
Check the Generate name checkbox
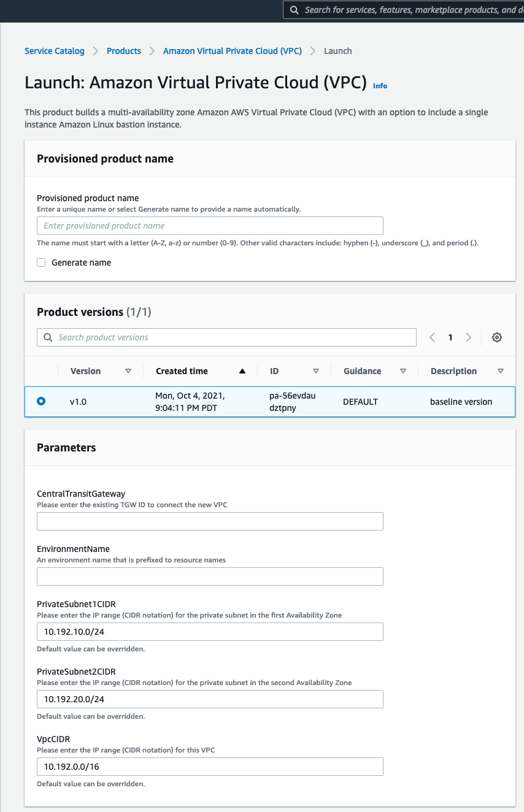[x=41, y=262]
